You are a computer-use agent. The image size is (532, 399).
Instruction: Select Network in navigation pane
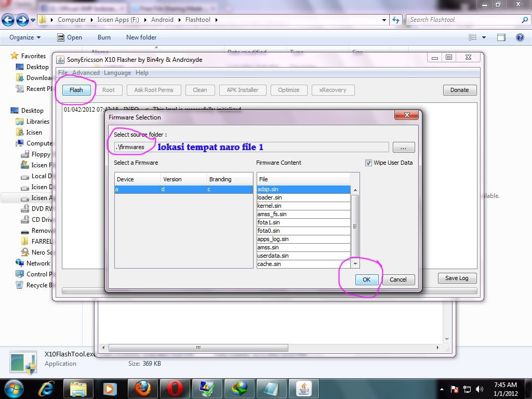point(33,263)
